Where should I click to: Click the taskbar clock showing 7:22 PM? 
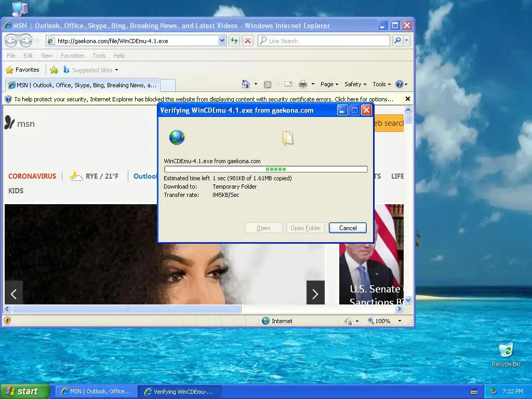click(x=513, y=391)
